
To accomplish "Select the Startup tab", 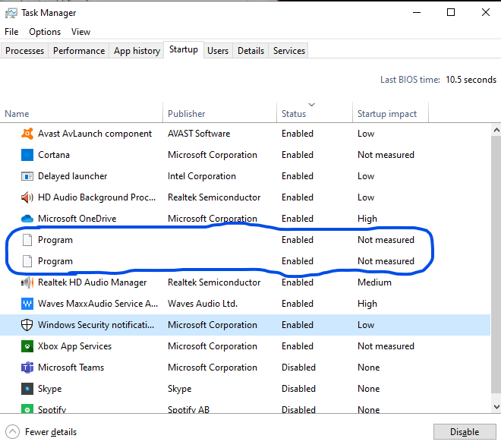I will (184, 49).
